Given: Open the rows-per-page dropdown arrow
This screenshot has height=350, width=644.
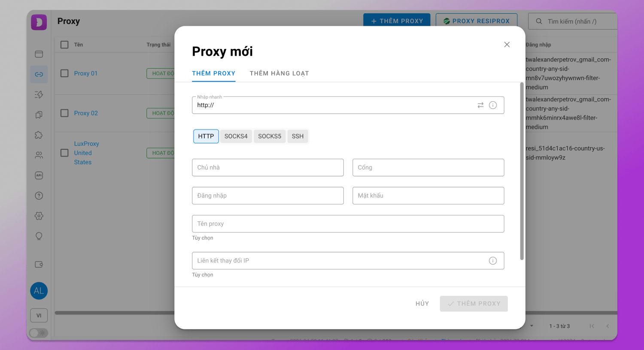Looking at the screenshot, I should pos(532,326).
